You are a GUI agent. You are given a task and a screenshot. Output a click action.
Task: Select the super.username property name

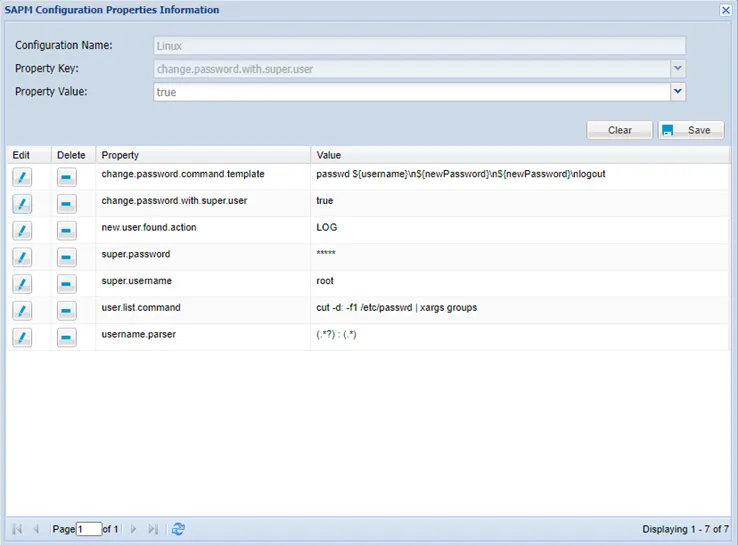click(x=136, y=281)
